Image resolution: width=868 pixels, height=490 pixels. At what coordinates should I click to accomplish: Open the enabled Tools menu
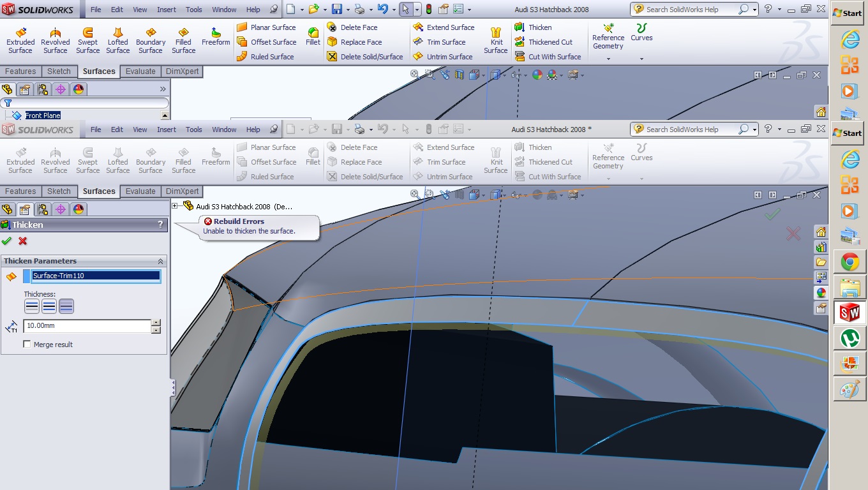tap(194, 10)
